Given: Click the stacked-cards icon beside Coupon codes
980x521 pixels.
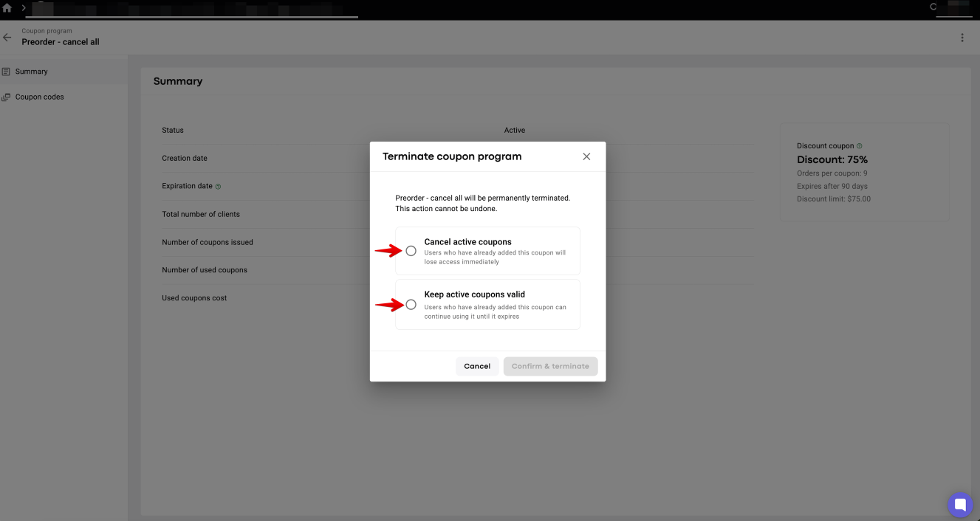Looking at the screenshot, I should coord(6,97).
